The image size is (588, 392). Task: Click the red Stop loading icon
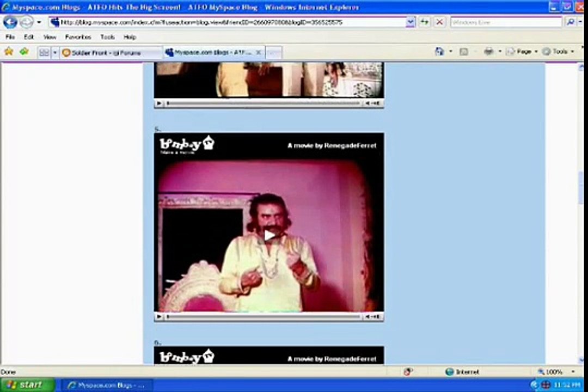pos(439,22)
